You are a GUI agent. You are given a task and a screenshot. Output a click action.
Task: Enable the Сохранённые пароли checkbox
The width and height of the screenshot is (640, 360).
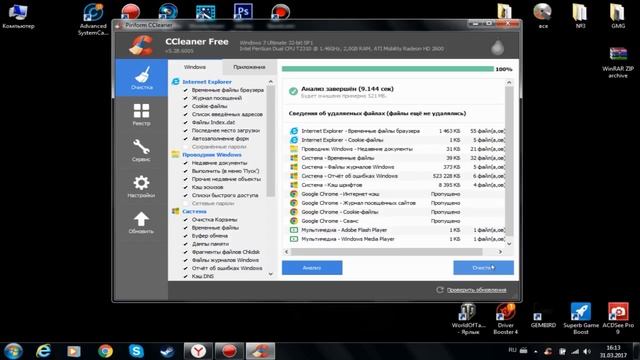[x=186, y=147]
